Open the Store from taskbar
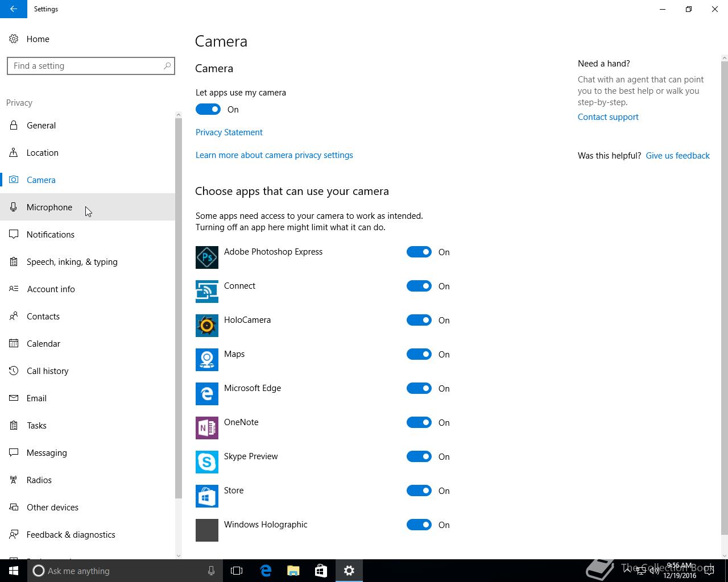The width and height of the screenshot is (728, 582). point(321,571)
